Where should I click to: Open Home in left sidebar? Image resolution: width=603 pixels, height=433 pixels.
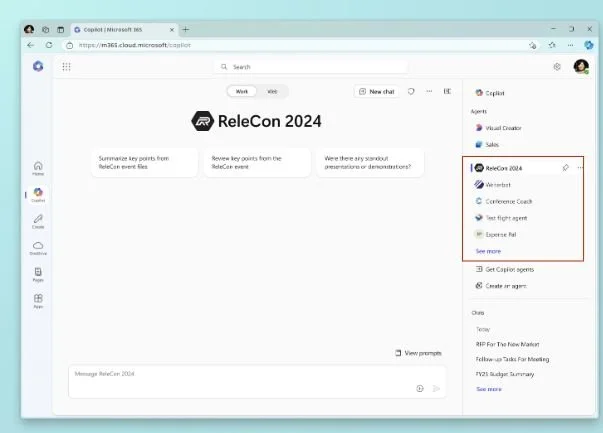(x=38, y=168)
